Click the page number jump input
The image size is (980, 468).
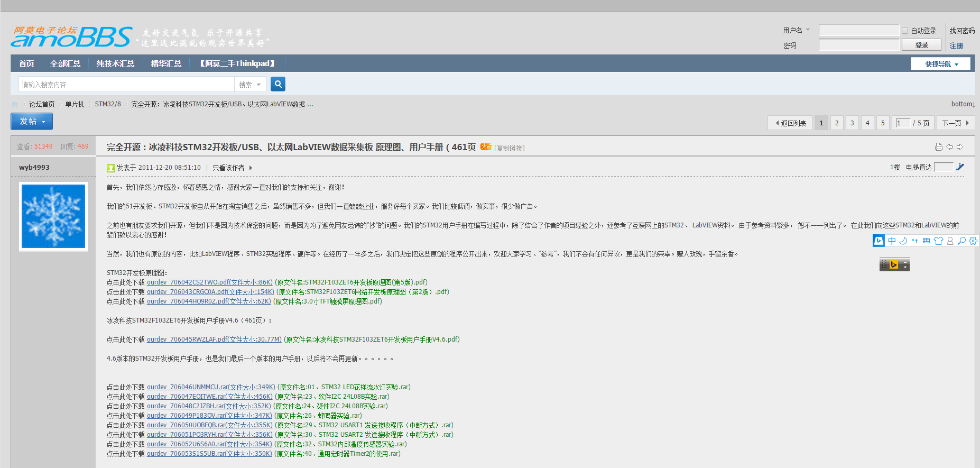904,123
